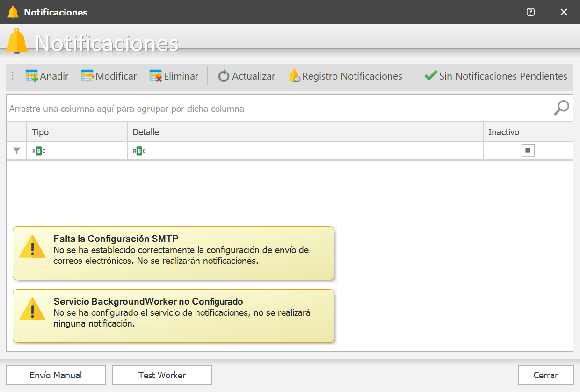Click the Añadir toolbar button
The width and height of the screenshot is (580, 392).
[x=47, y=76]
